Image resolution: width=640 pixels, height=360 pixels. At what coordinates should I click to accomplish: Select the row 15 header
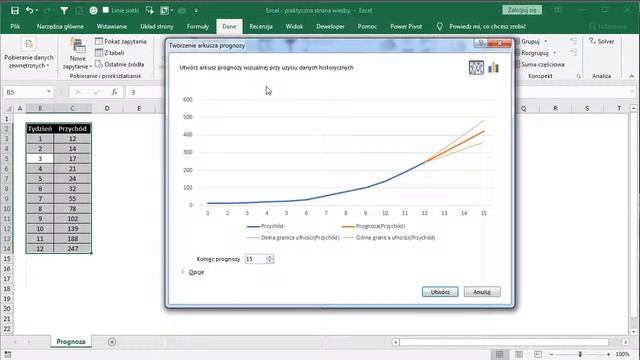click(x=7, y=259)
